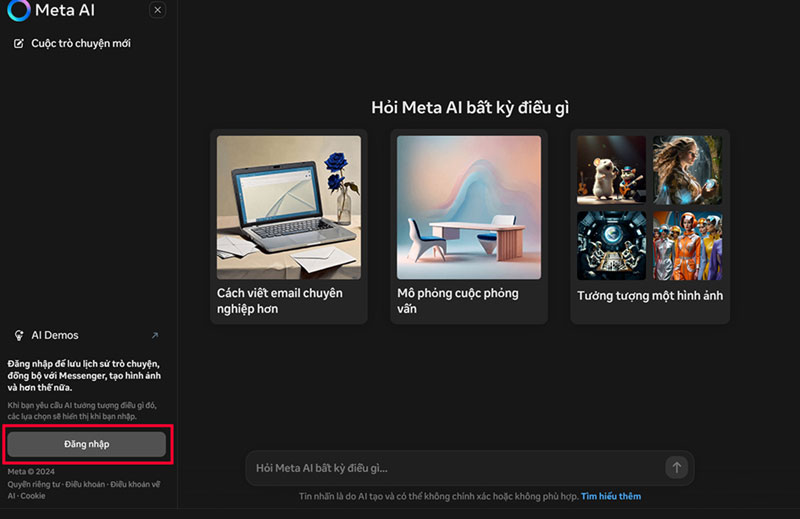
Task: Click the Cookie footer link
Action: [x=33, y=495]
